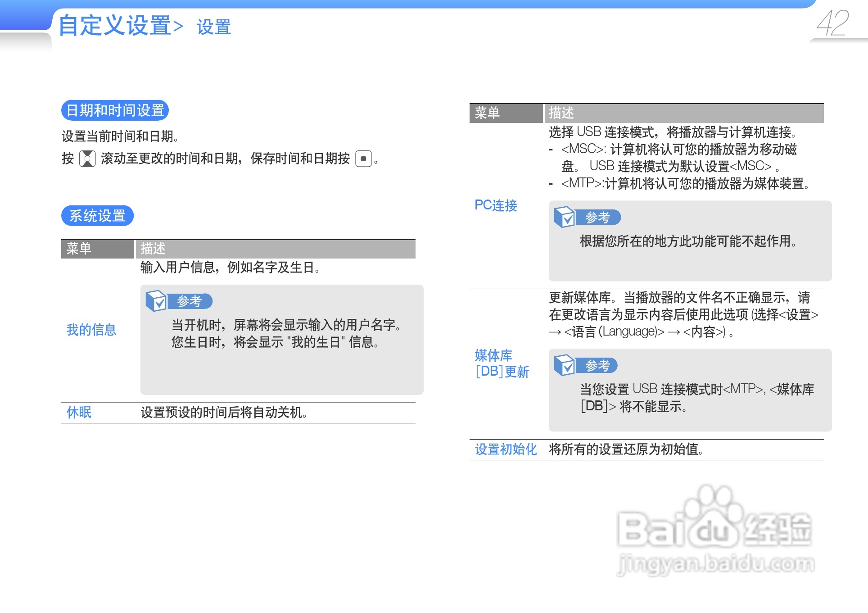Screen dimensions: 868x613
Task: Click the 设置 breadcrumb subtitle
Action: click(214, 27)
